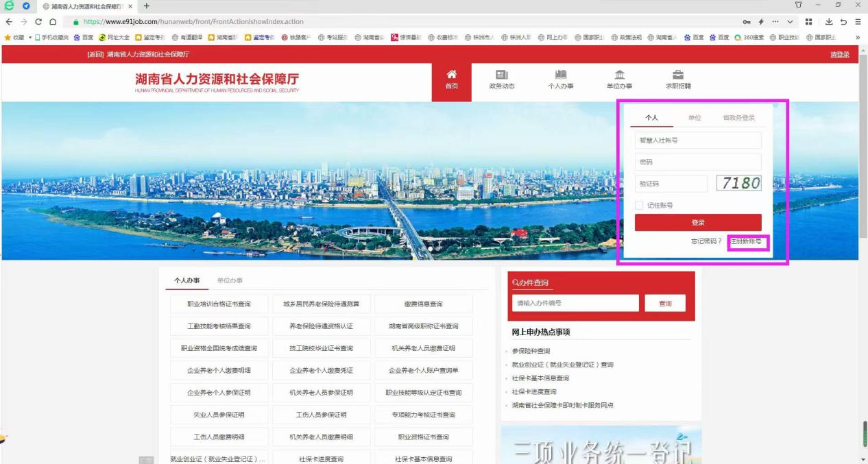The image size is (868, 464).
Task: Open 求职招聘 briefcase icon in navigation
Action: click(678, 75)
